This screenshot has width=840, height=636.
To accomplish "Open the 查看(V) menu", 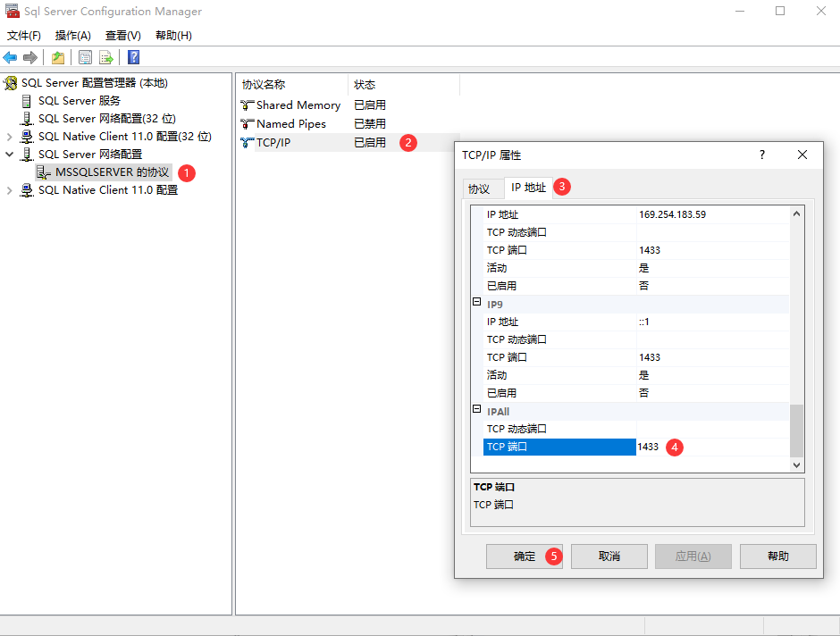I will pyautogui.click(x=121, y=36).
